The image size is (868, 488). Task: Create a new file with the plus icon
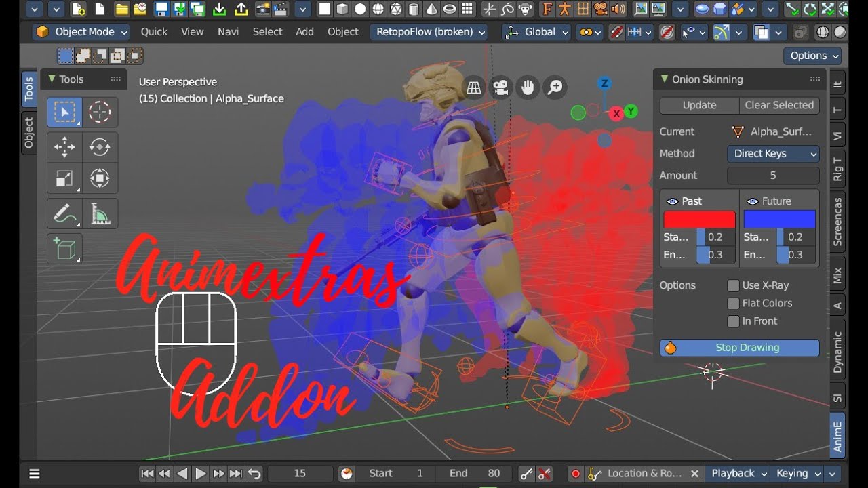pos(79,9)
